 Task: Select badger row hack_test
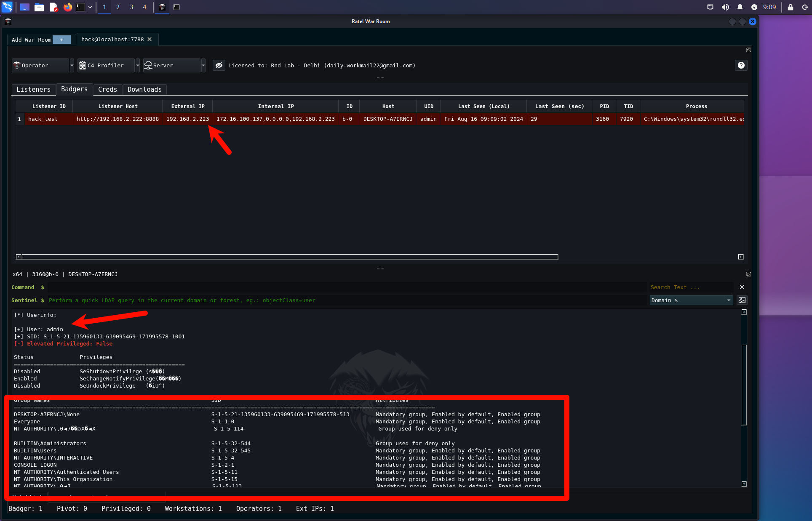(380, 119)
